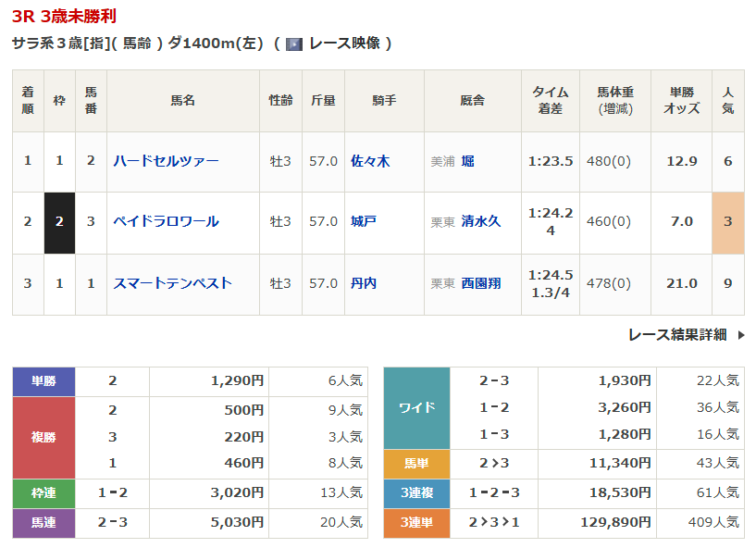This screenshot has width=756, height=548.
Task: Open horse profile スマートテンペスト
Action: 172,283
